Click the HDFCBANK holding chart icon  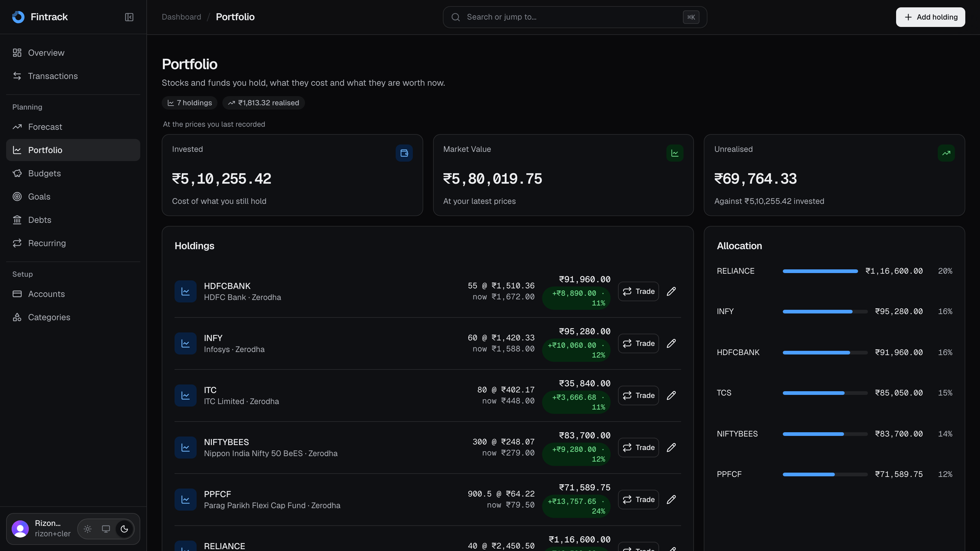point(185,292)
